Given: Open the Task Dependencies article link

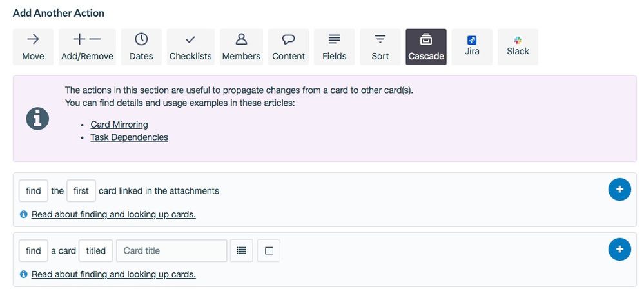Looking at the screenshot, I should 129,137.
